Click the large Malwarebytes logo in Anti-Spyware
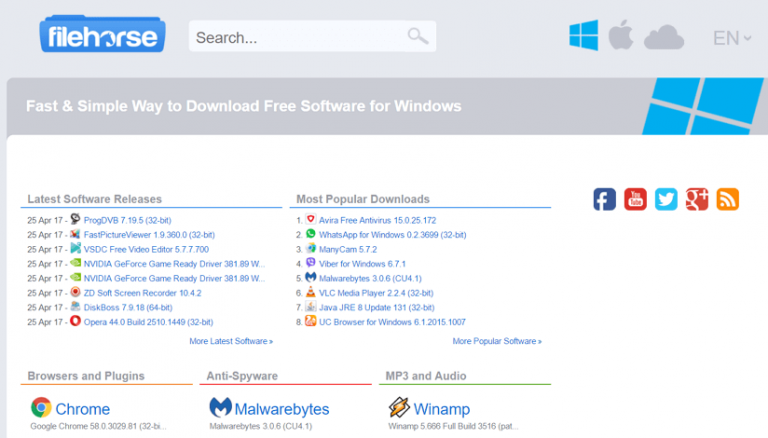 point(220,408)
